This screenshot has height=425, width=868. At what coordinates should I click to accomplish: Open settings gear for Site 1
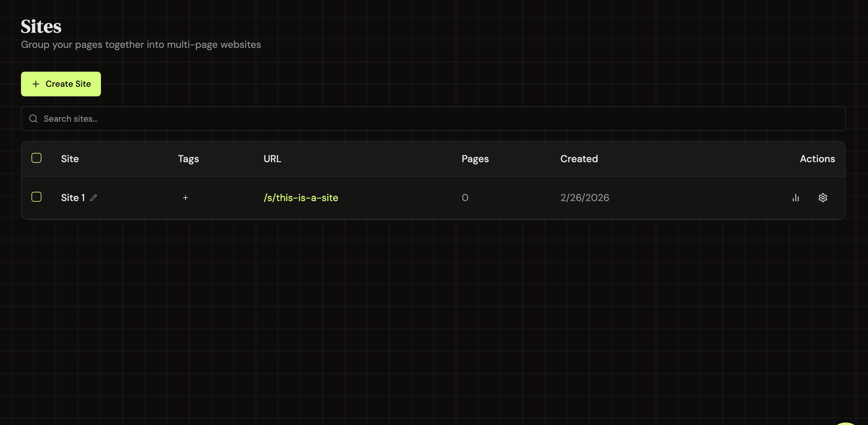click(823, 198)
